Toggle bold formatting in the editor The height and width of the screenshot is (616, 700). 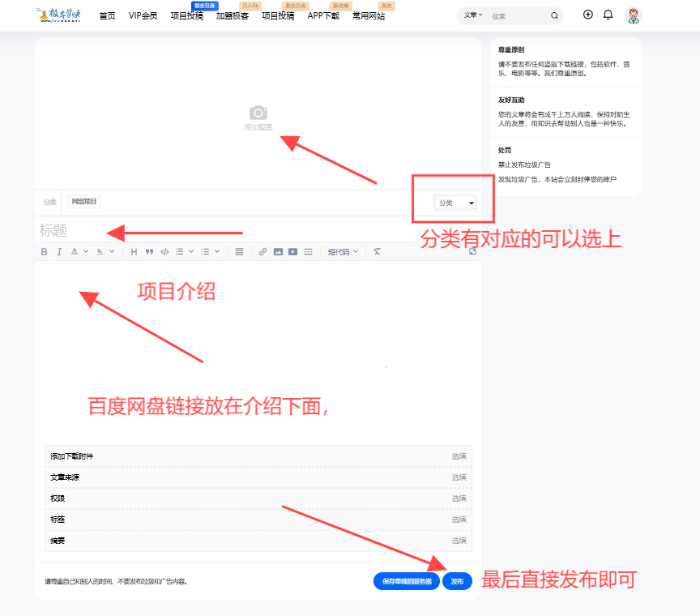point(43,251)
